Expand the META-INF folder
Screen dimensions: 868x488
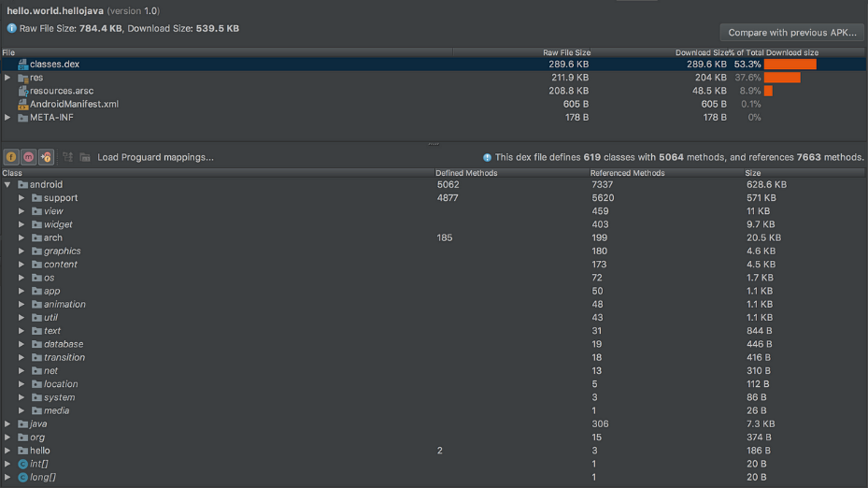point(7,118)
